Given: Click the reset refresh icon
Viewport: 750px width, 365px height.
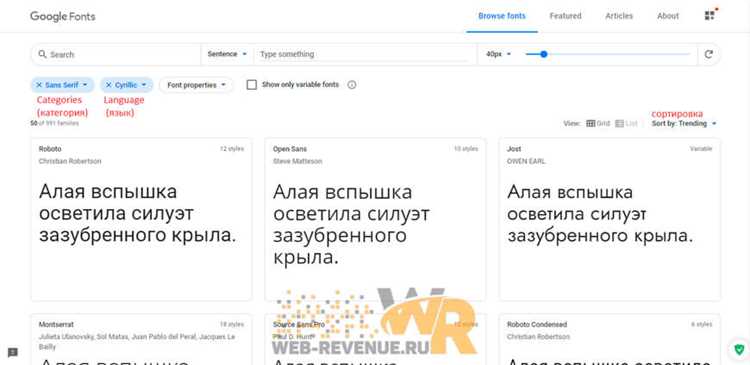Looking at the screenshot, I should pos(708,54).
